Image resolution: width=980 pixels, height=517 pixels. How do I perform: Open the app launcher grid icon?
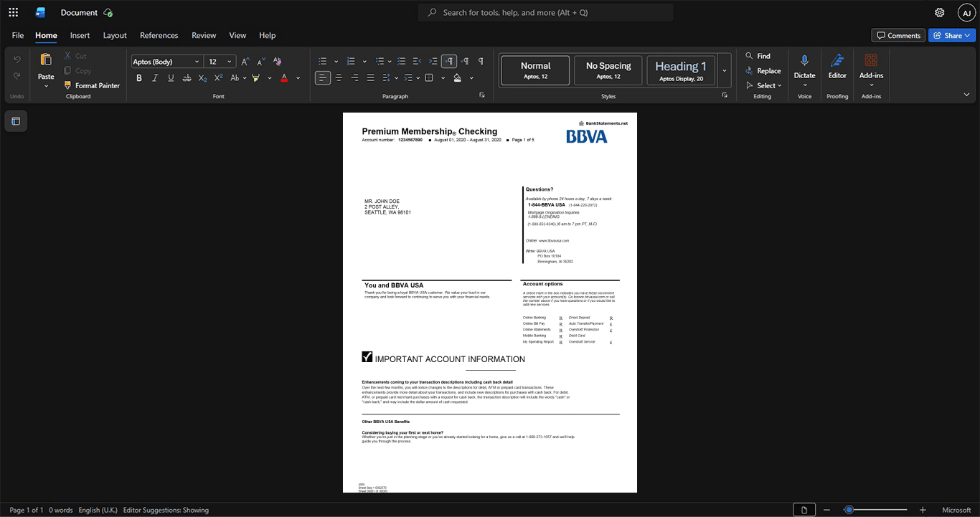coord(13,12)
